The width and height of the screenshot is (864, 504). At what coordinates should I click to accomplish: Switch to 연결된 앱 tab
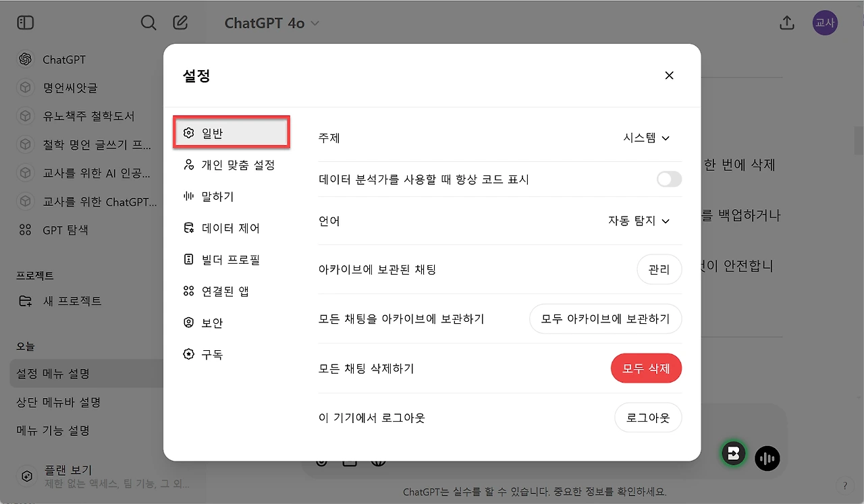[232, 291]
